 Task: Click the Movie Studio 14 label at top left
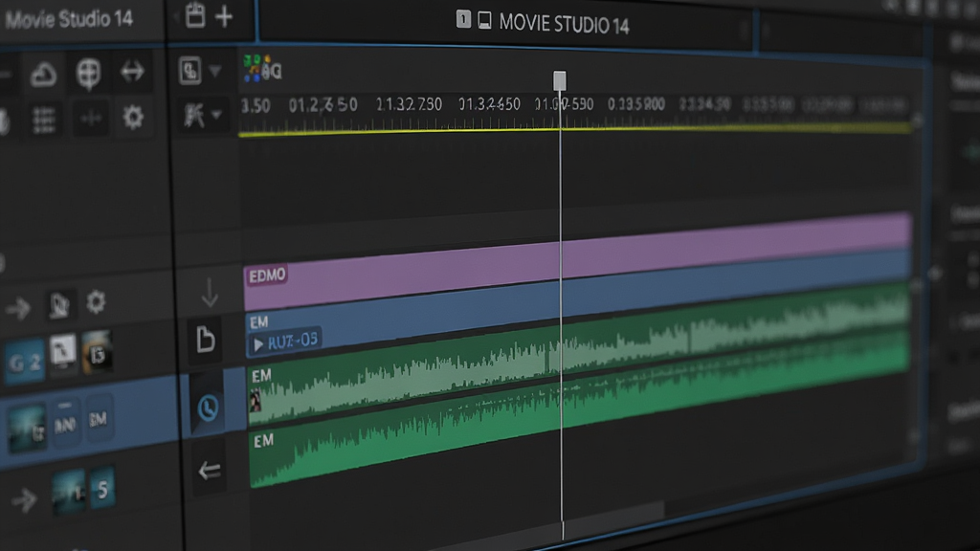[69, 19]
